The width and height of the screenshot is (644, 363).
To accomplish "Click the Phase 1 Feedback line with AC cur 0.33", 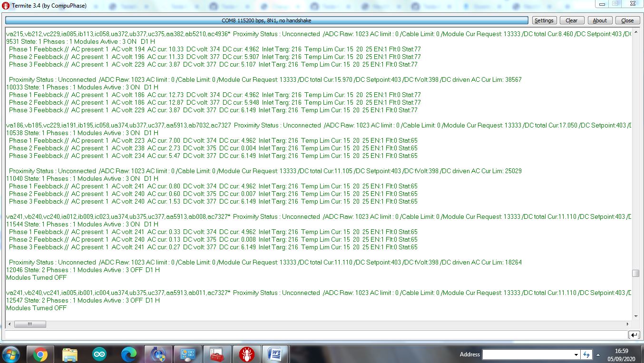I will point(213,232).
